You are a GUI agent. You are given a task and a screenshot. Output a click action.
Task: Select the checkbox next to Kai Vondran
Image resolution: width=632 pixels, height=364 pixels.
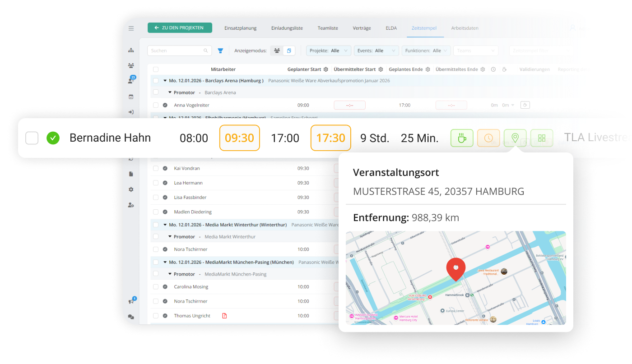[x=156, y=168]
